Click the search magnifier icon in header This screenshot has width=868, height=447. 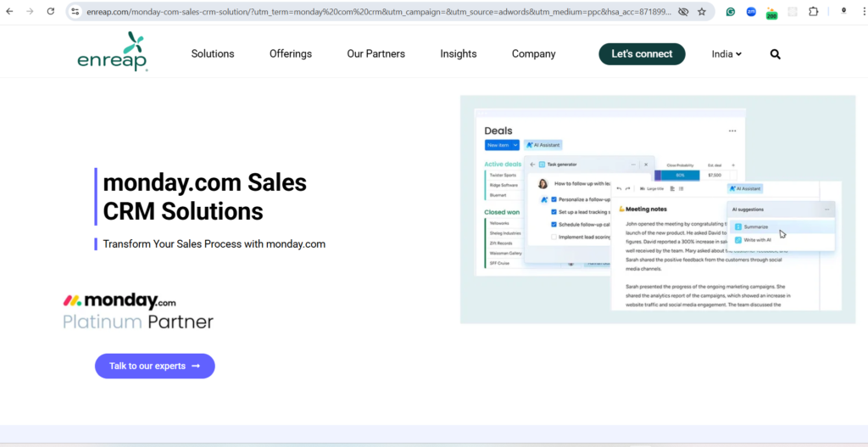[x=775, y=54]
